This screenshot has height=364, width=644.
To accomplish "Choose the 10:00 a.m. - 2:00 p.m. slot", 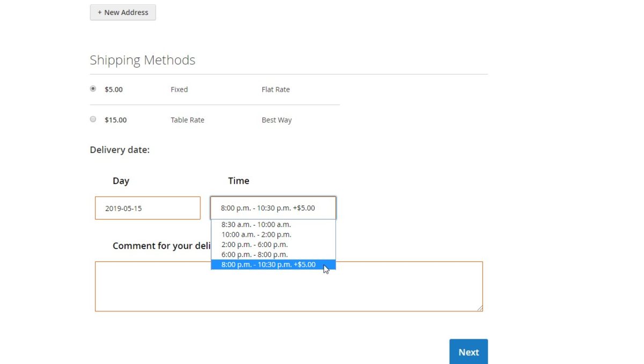I will coord(254,235).
